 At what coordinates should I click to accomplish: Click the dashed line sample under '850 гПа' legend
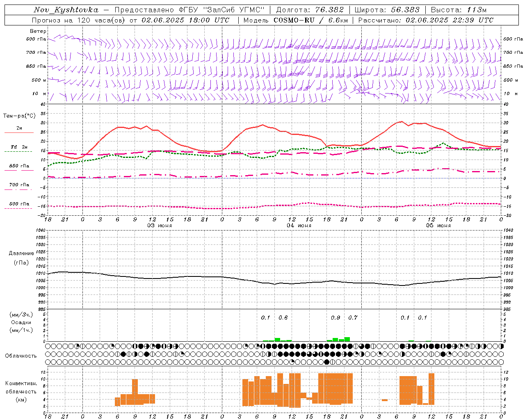click(x=18, y=171)
